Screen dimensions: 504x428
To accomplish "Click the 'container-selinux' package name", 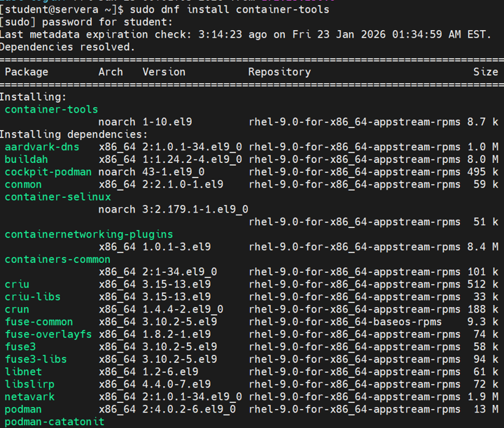I will (x=58, y=197).
